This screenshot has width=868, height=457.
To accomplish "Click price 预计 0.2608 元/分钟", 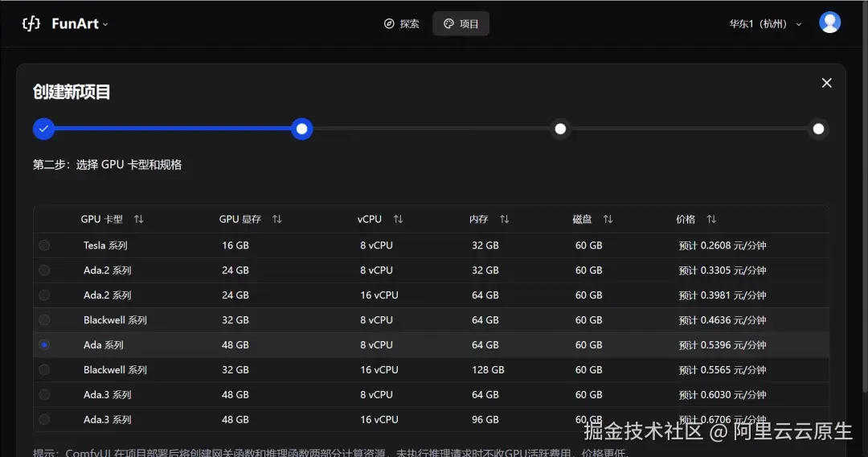I will coord(723,245).
